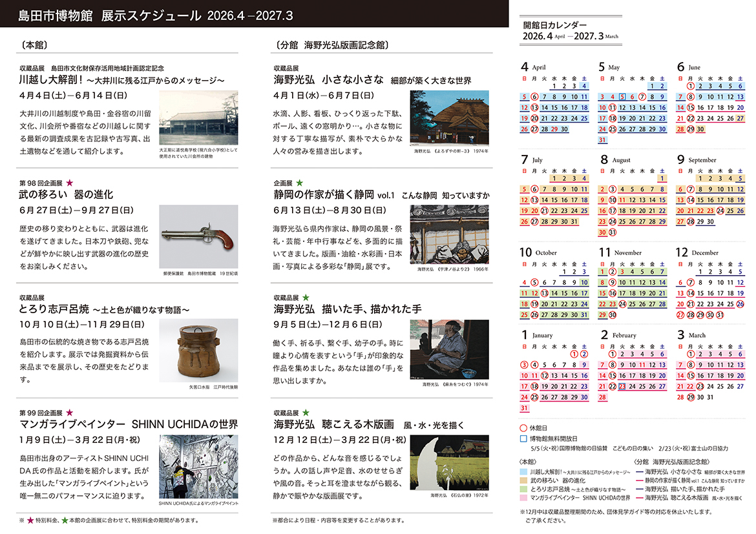
Task: Click the green star above 聴こえる木版画 title
Action: click(306, 413)
